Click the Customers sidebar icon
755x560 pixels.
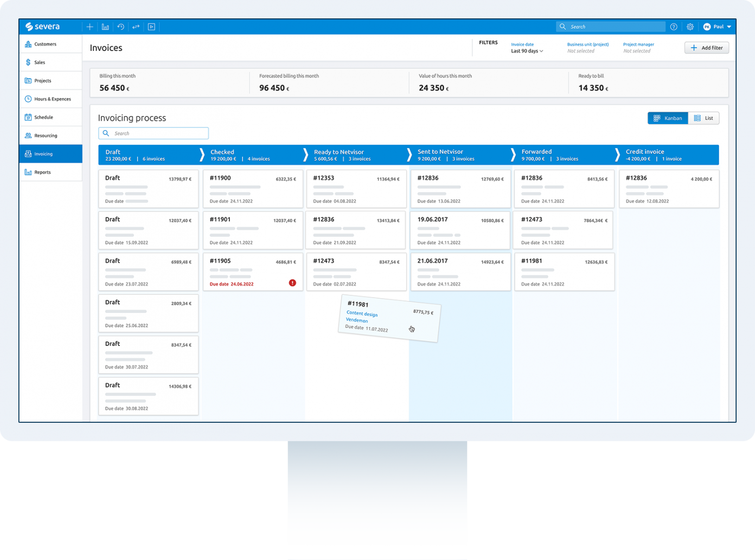point(28,44)
